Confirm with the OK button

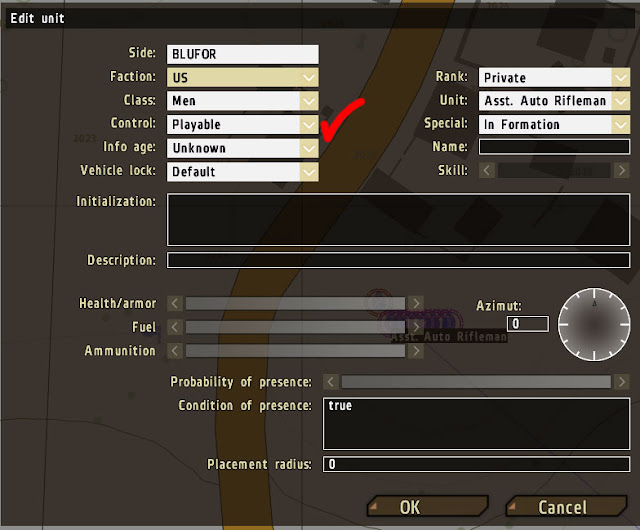[x=427, y=507]
